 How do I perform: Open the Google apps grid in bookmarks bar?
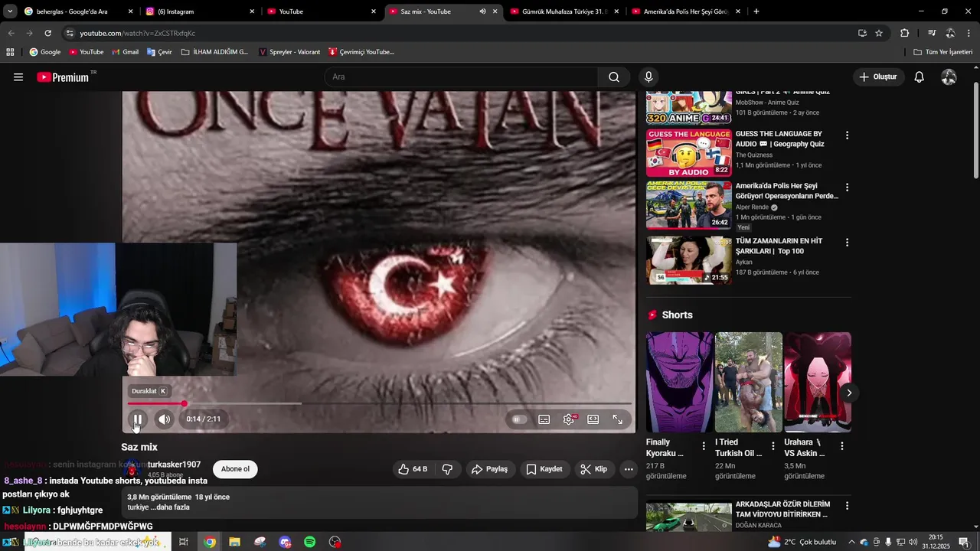coord(10,52)
